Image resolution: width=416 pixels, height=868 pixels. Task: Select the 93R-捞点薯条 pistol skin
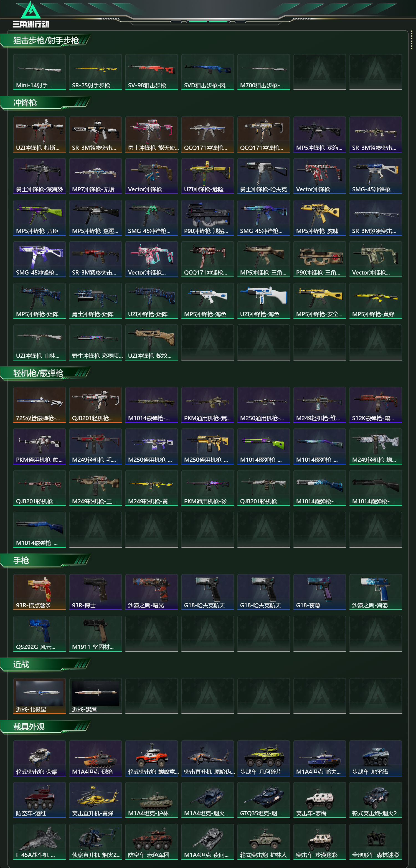(39, 592)
